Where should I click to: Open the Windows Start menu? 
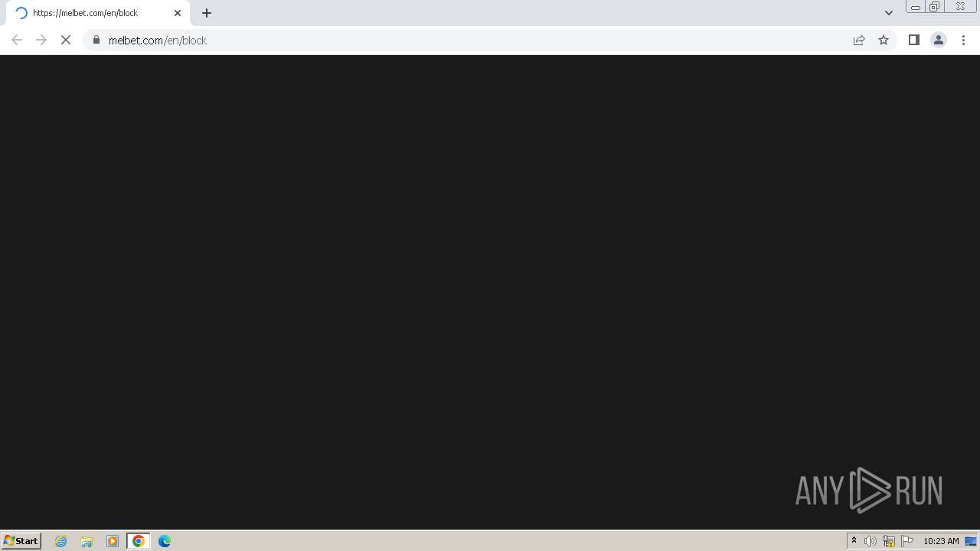[21, 541]
